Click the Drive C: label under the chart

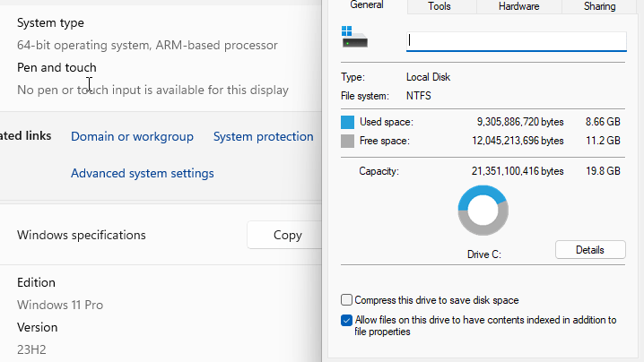(x=483, y=254)
